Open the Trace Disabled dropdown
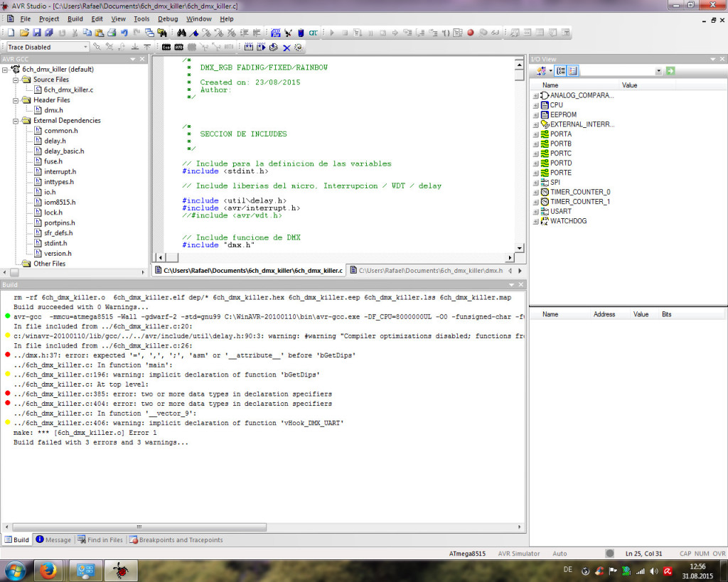Screen dimensions: 728x582 [85, 47]
